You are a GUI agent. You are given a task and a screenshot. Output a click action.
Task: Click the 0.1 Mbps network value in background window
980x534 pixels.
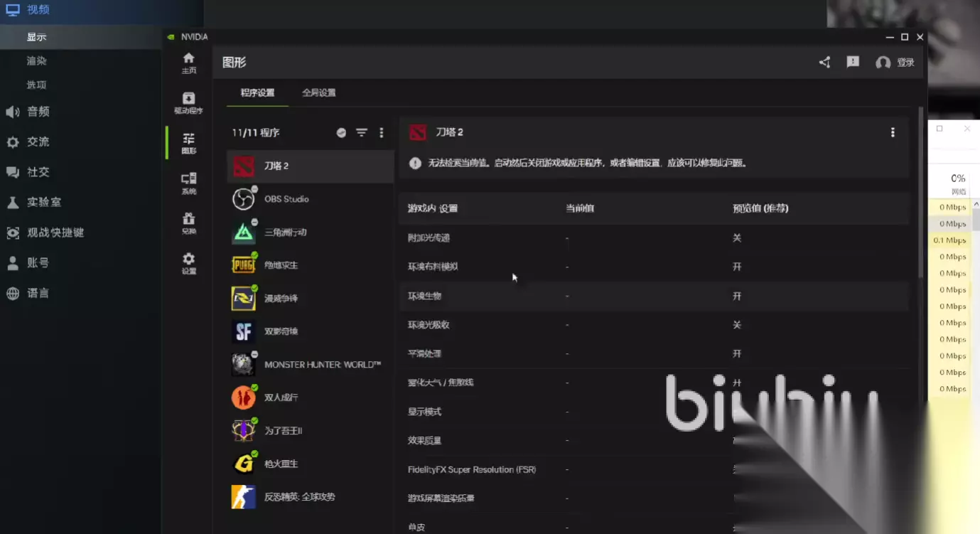click(949, 240)
